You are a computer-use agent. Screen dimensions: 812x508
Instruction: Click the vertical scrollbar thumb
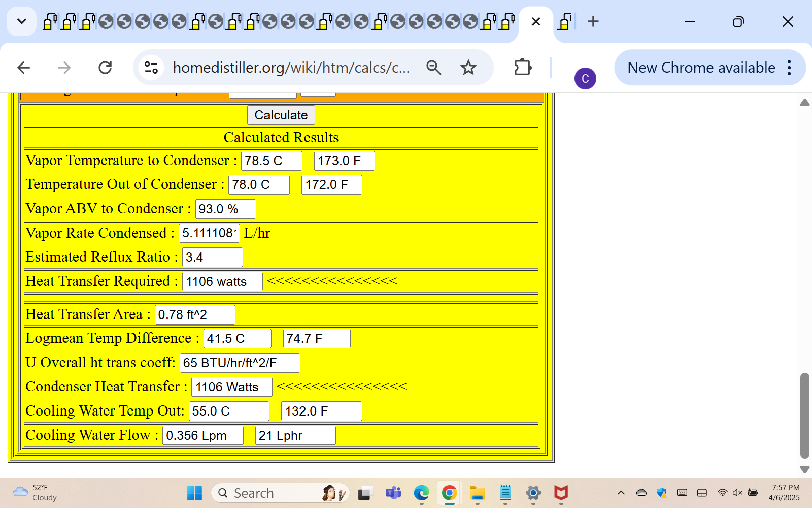point(804,416)
